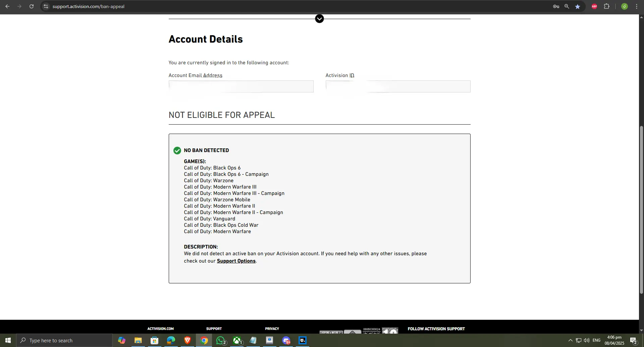Click the Activision ID field
Viewport: 644px width, 347px height.
(398, 86)
